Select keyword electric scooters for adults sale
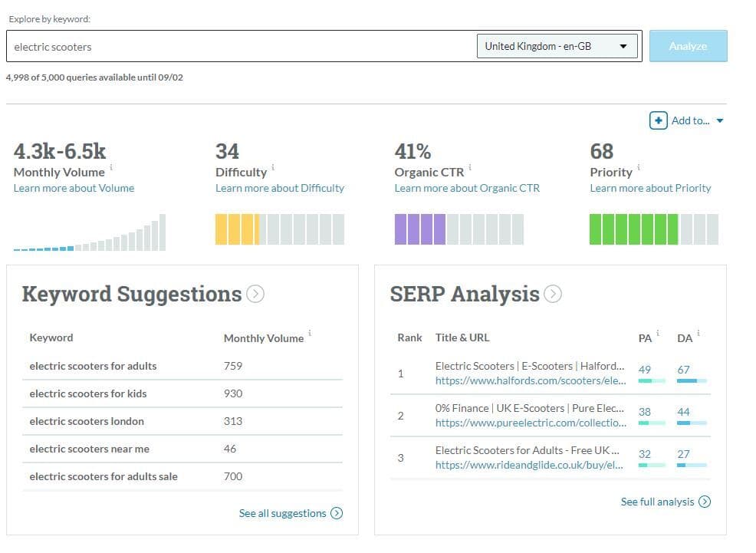 click(x=104, y=476)
